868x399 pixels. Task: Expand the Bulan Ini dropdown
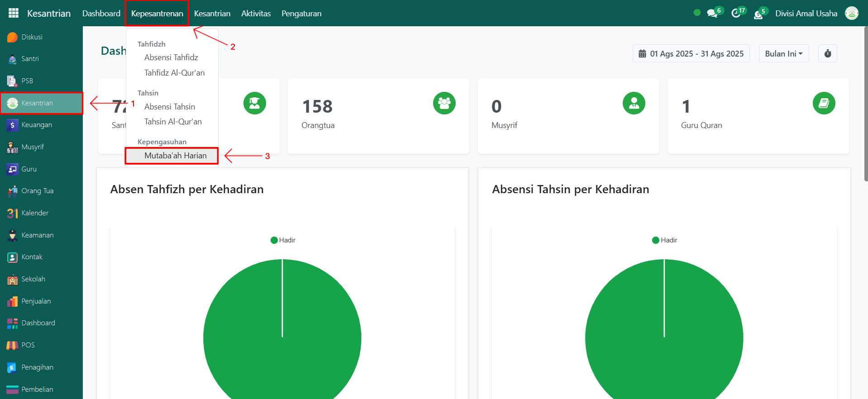click(x=783, y=53)
